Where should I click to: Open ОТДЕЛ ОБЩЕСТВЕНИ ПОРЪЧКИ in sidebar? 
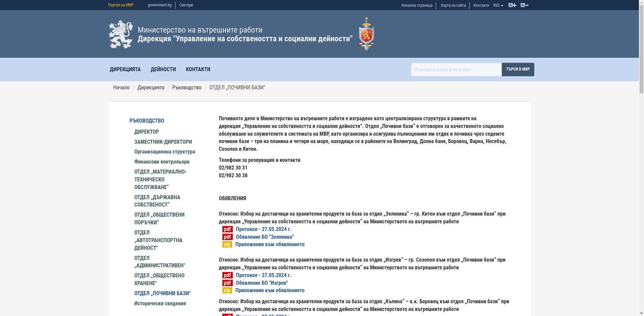click(159, 219)
